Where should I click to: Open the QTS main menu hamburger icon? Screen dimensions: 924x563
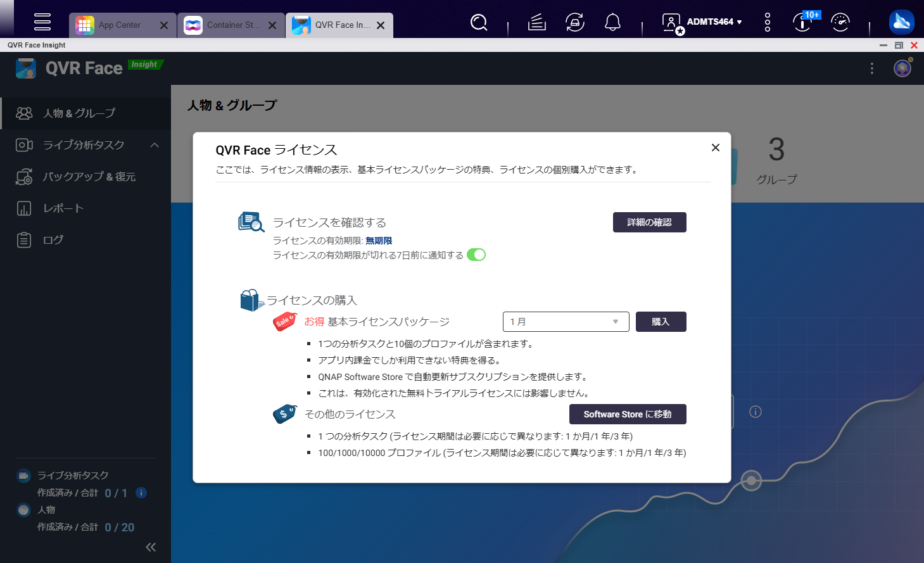click(x=42, y=22)
